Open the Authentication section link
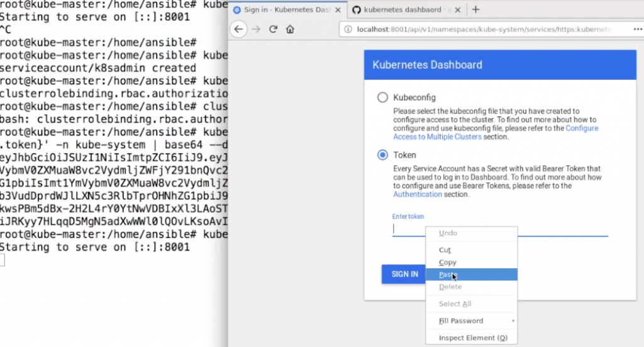Viewport: 644px width, 347px height. 417,195
